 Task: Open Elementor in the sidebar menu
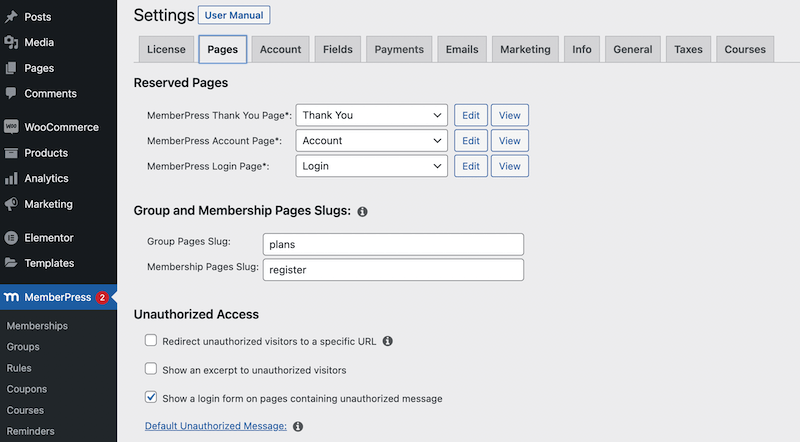pyautogui.click(x=49, y=238)
